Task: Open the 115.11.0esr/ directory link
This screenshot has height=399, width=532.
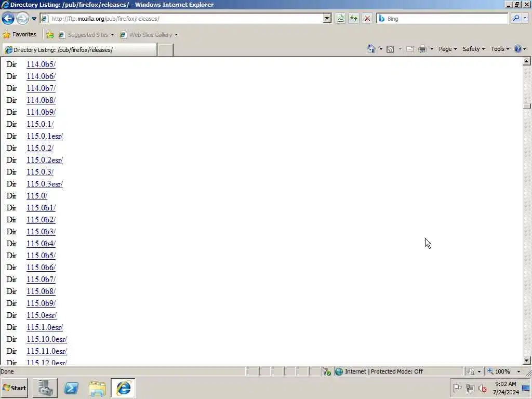Action: click(x=47, y=351)
